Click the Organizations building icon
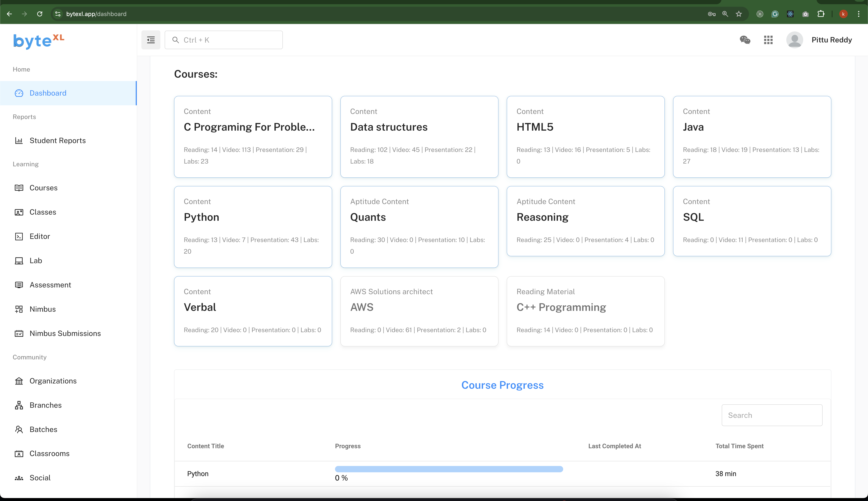Viewport: 868px width, 501px height. [19, 381]
